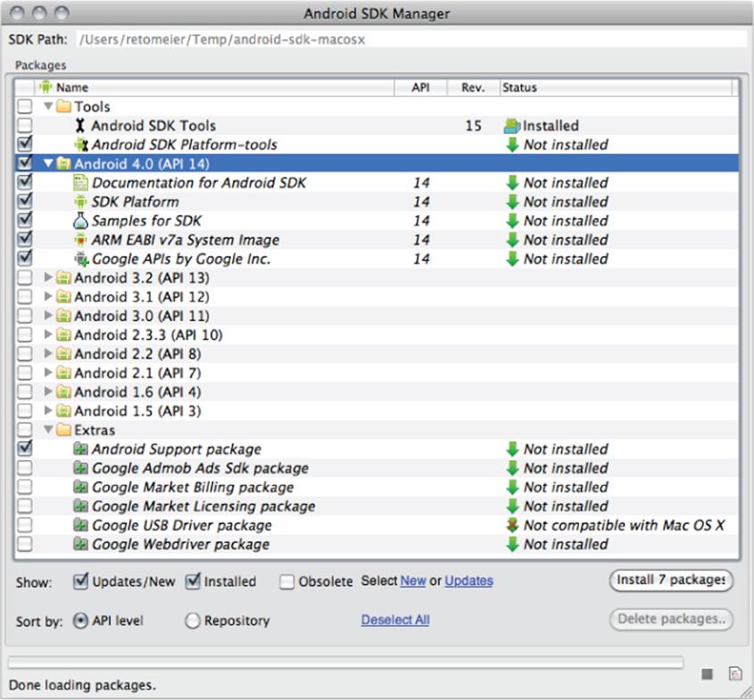
Task: Click the green download arrow for Platform-tools
Action: click(x=512, y=144)
